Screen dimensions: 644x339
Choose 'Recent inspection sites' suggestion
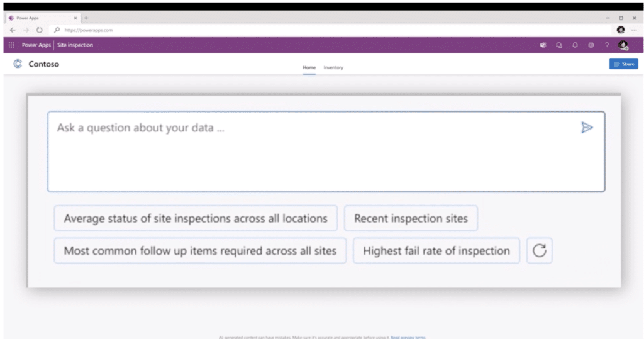411,219
